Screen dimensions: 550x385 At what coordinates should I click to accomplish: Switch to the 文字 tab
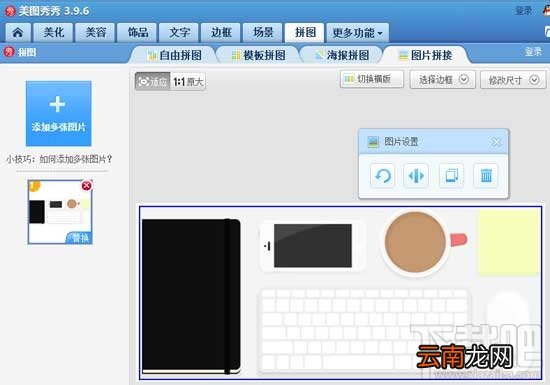pos(179,33)
